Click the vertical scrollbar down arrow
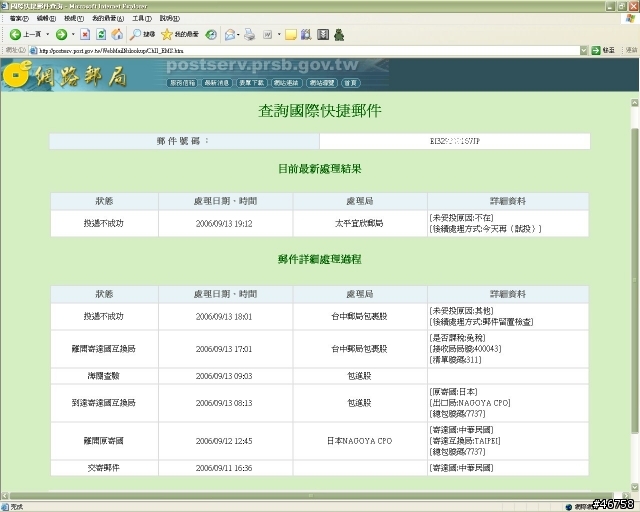 coord(635,486)
